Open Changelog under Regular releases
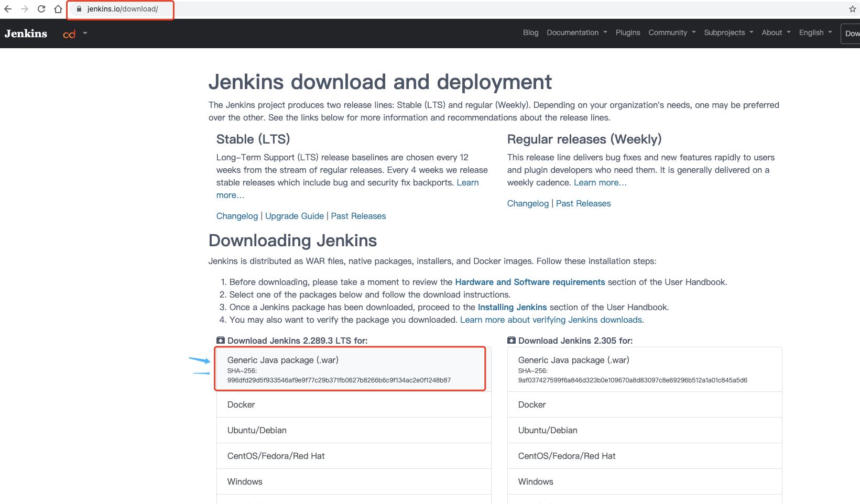860x504 pixels. [528, 203]
